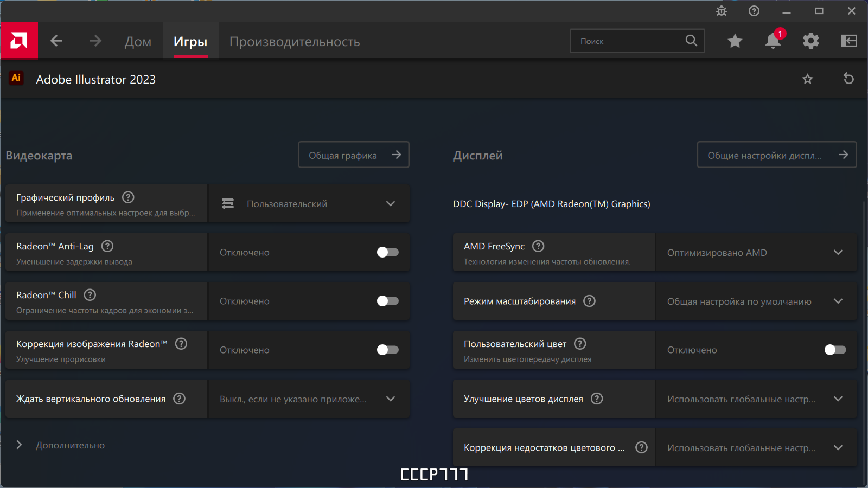Open Общие настройки дисплея button
868x488 pixels.
[777, 155]
